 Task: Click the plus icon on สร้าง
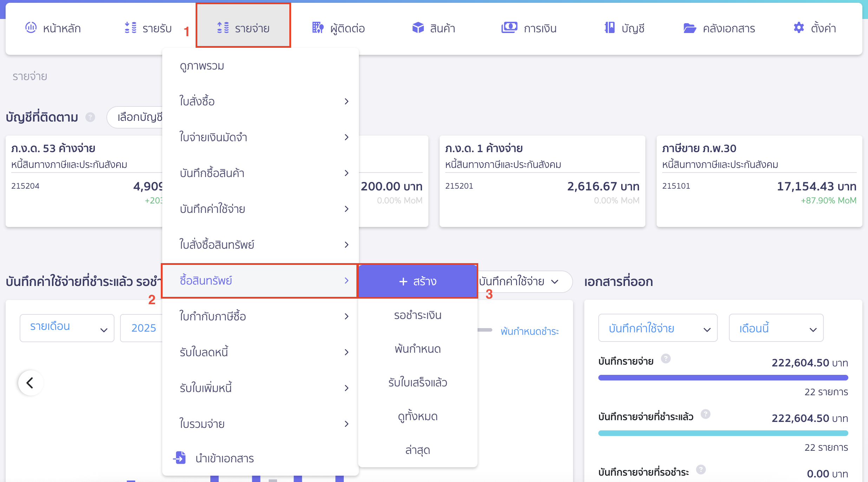(x=403, y=281)
